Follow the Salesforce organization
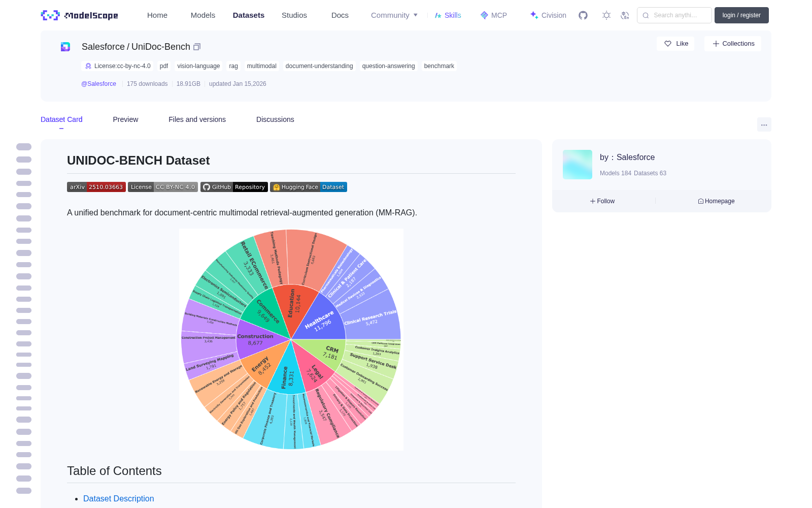The image size is (812, 508). point(602,201)
